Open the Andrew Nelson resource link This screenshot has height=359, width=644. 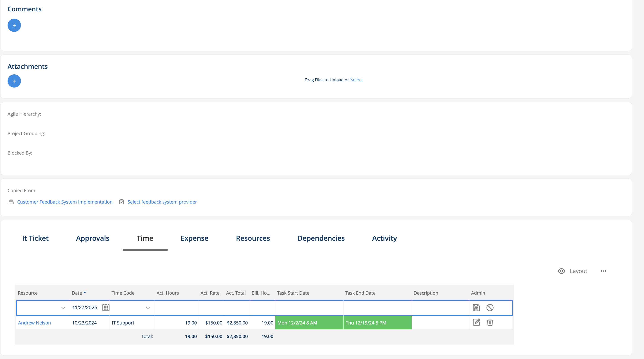coord(34,323)
